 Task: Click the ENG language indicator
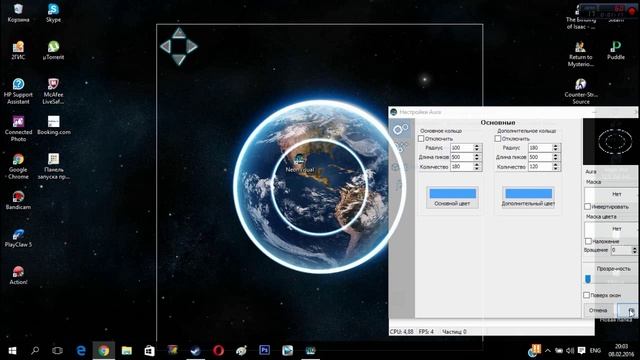click(596, 351)
